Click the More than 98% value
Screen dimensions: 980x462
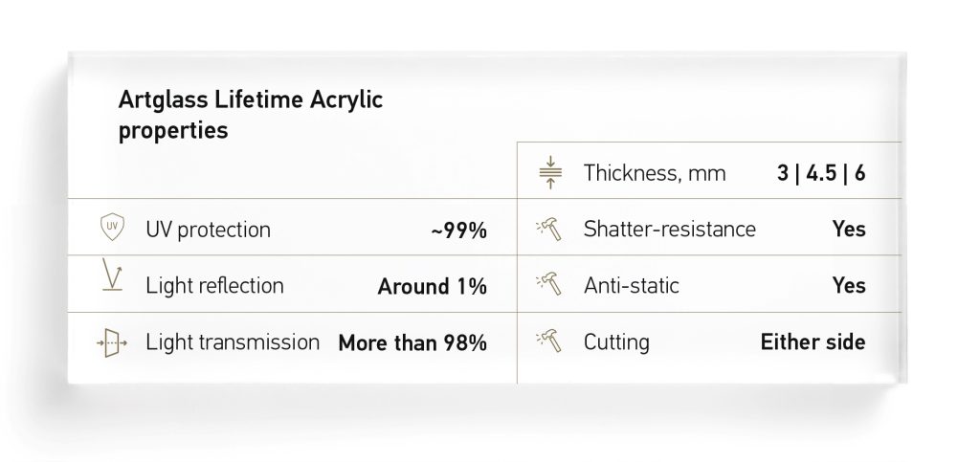pyautogui.click(x=412, y=342)
